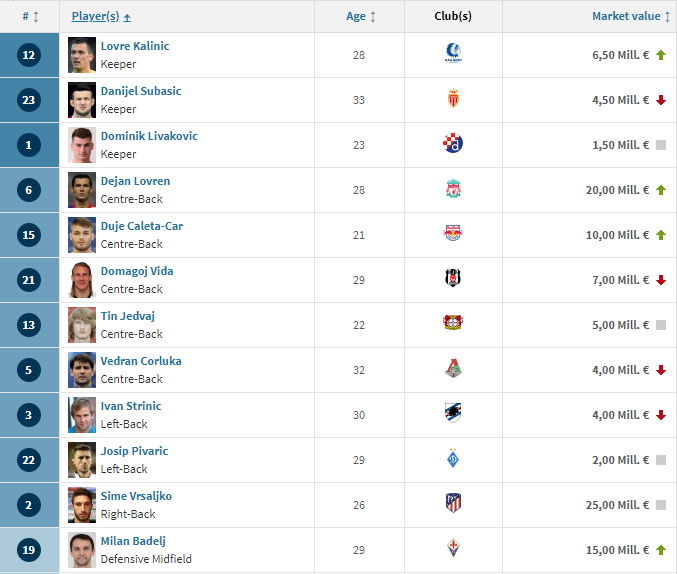Open Vedran Corluka player profile link
Viewport: 677px width, 574px height.
pyautogui.click(x=141, y=361)
